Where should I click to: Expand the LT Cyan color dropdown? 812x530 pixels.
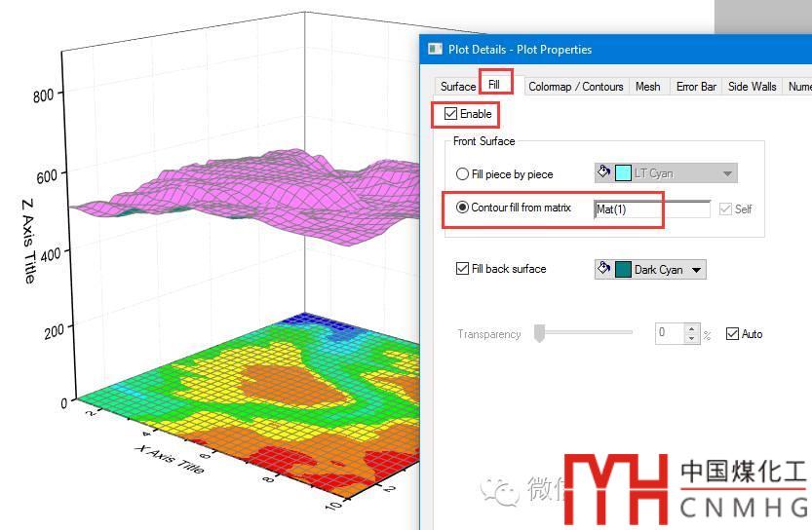coord(727,173)
